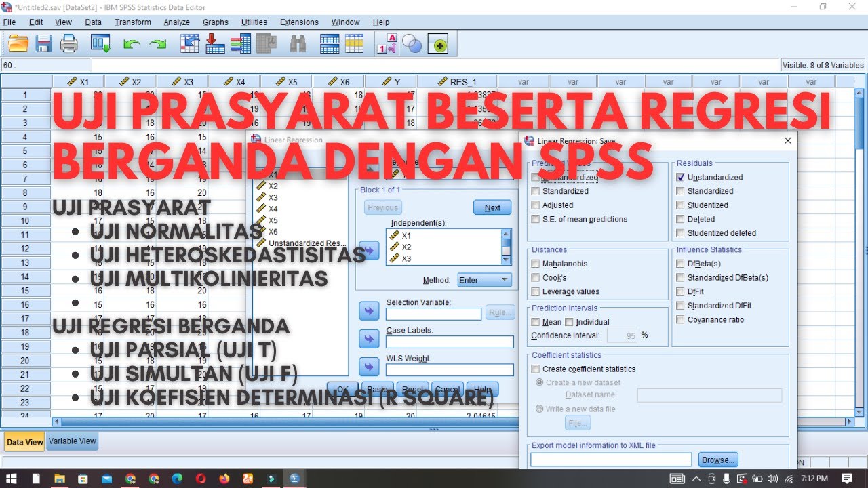Click the Export model XML file field

click(x=611, y=460)
